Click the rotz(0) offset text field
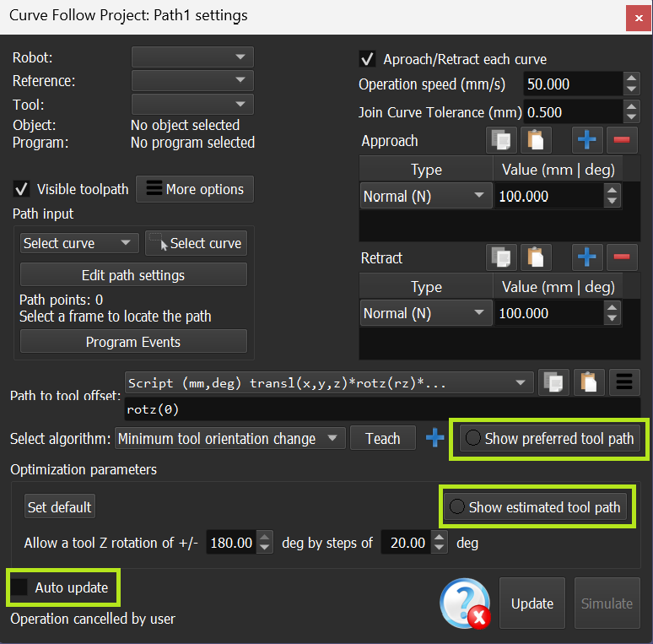653x644 pixels. (x=381, y=409)
